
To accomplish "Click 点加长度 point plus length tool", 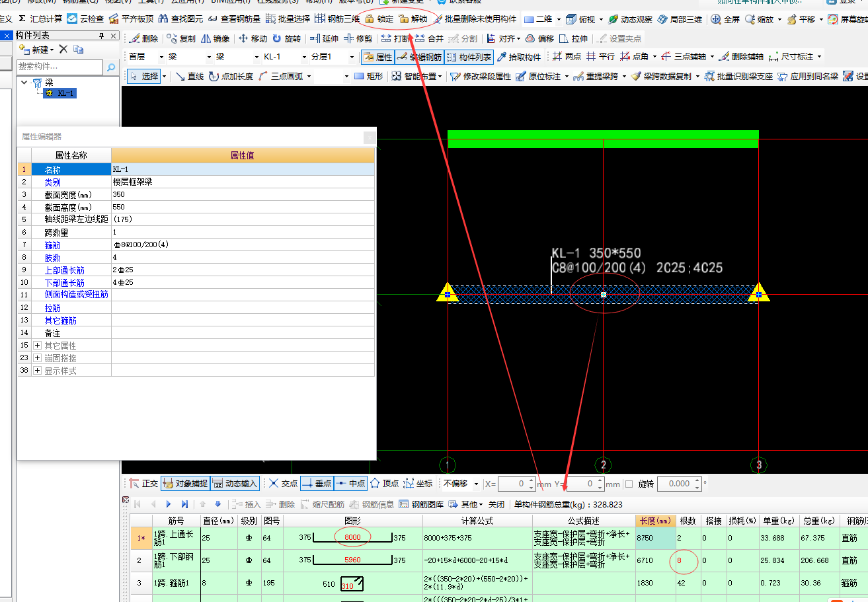I will click(x=231, y=77).
